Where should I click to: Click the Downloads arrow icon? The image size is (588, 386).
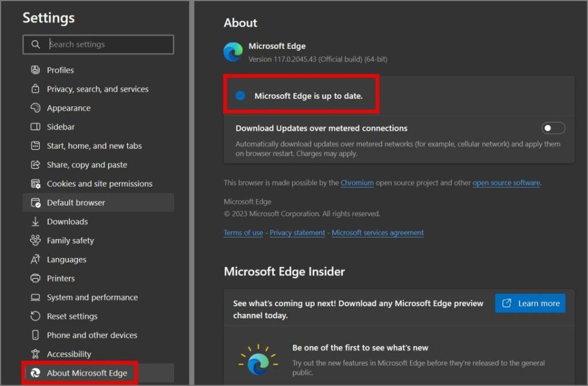point(35,221)
